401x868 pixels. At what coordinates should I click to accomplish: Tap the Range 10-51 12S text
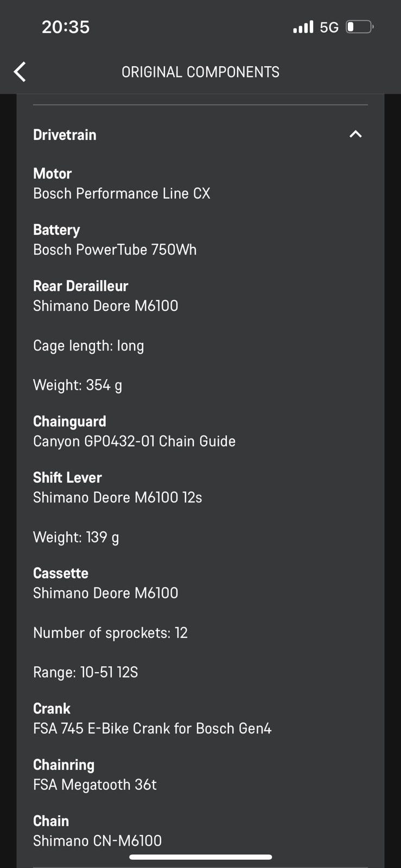(85, 672)
